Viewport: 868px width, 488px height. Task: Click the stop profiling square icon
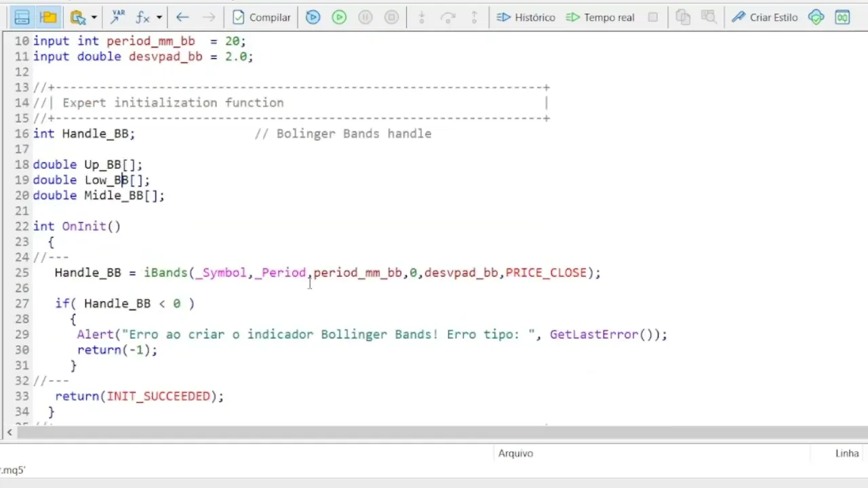(652, 17)
